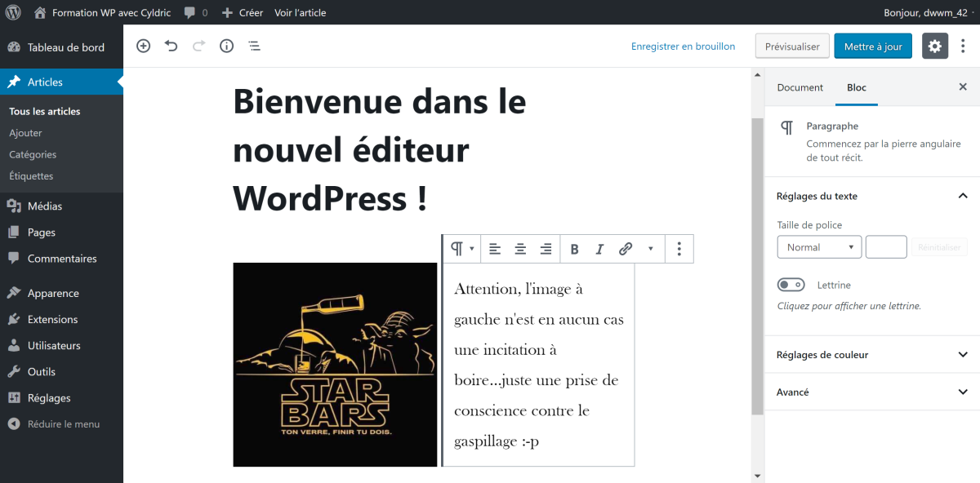Close the settings sidebar
The image size is (980, 483).
pyautogui.click(x=963, y=87)
